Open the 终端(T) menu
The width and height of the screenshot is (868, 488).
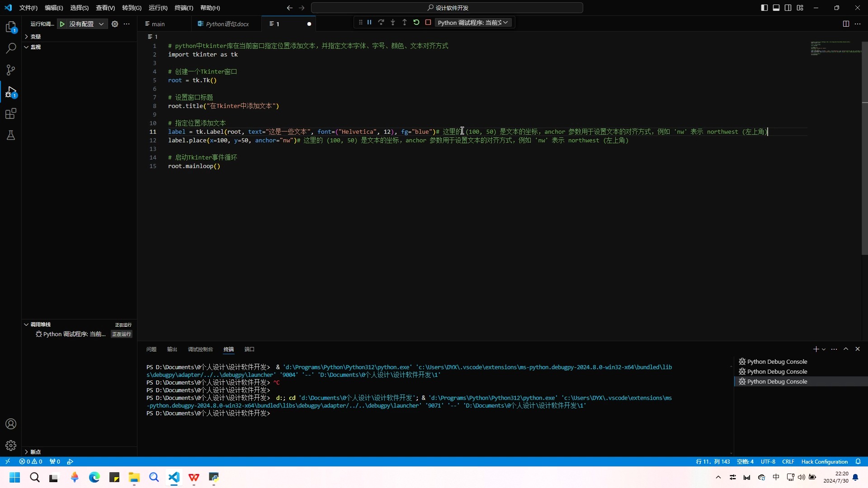click(184, 8)
